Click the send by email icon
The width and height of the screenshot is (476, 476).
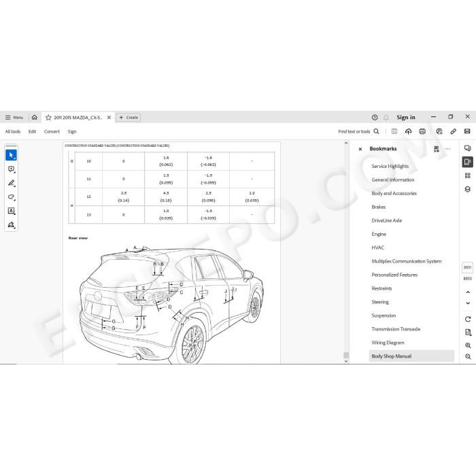[x=467, y=131]
